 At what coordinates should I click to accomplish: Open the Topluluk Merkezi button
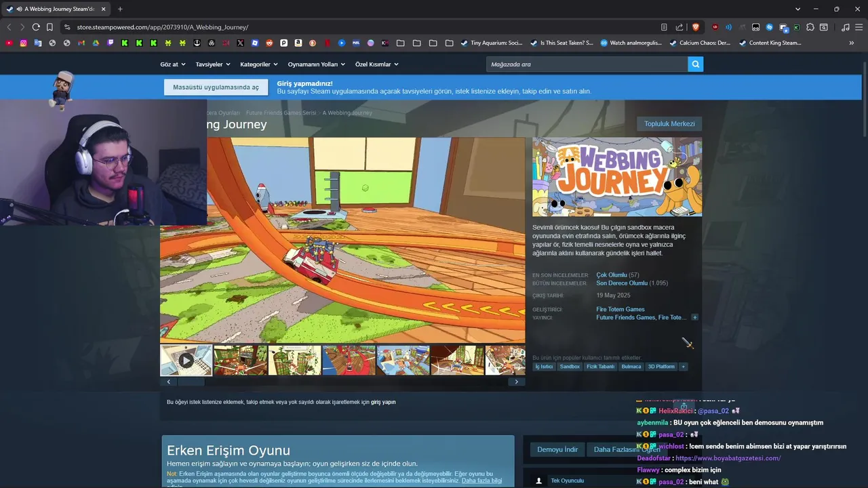669,124
